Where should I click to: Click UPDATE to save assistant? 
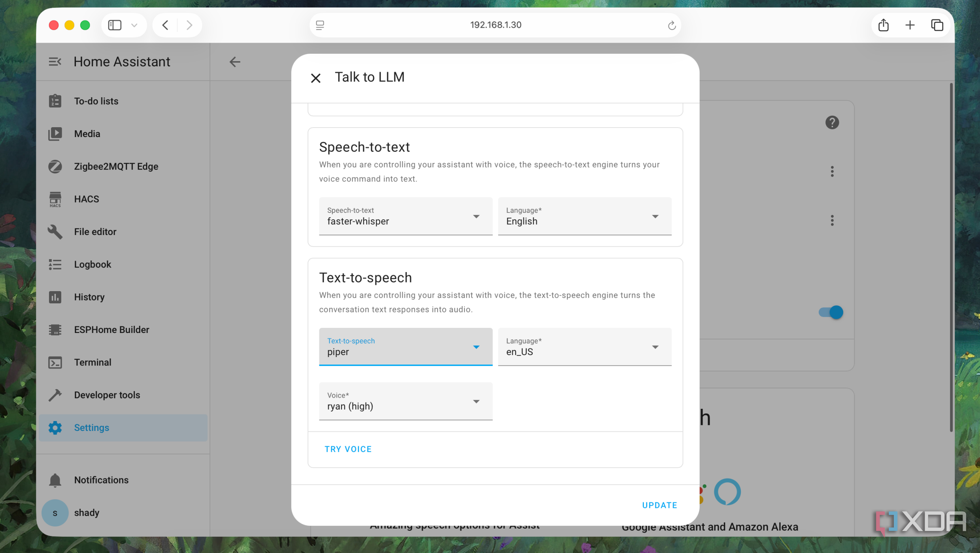(659, 505)
